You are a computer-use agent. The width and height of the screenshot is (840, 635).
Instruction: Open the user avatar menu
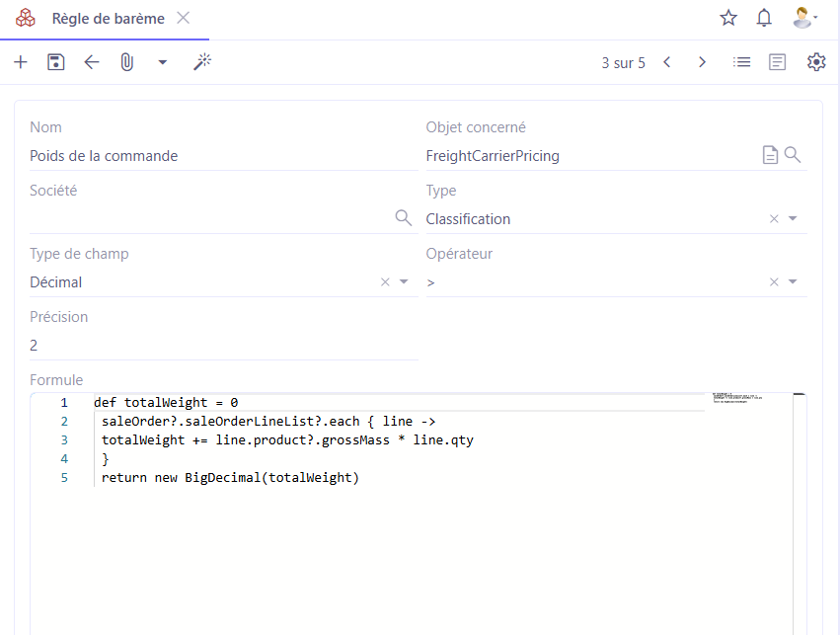click(802, 18)
